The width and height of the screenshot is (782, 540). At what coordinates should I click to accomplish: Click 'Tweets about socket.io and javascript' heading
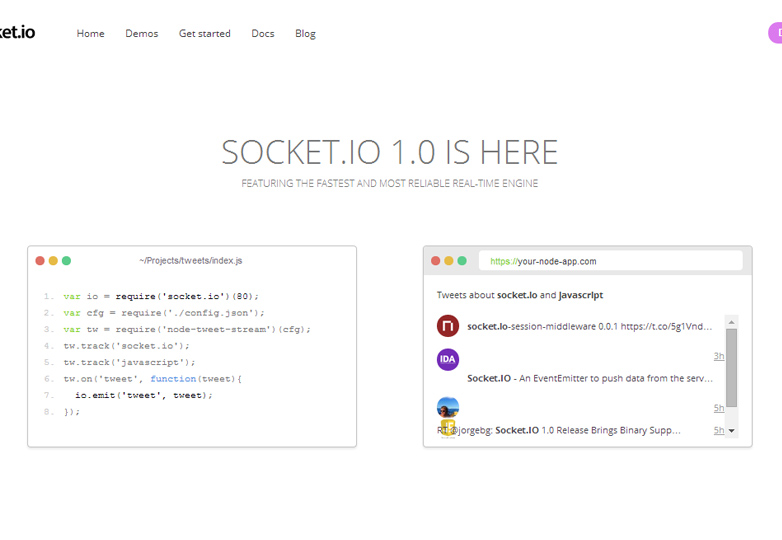[520, 295]
